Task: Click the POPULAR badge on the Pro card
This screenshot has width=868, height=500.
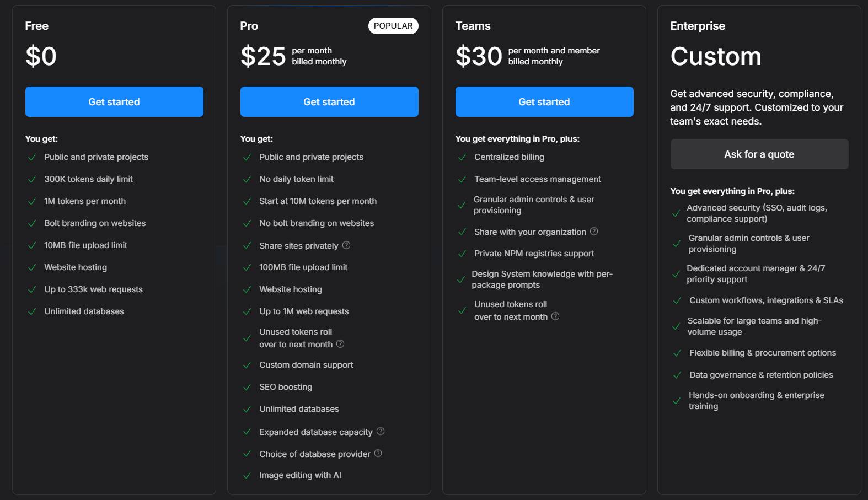Action: [393, 25]
